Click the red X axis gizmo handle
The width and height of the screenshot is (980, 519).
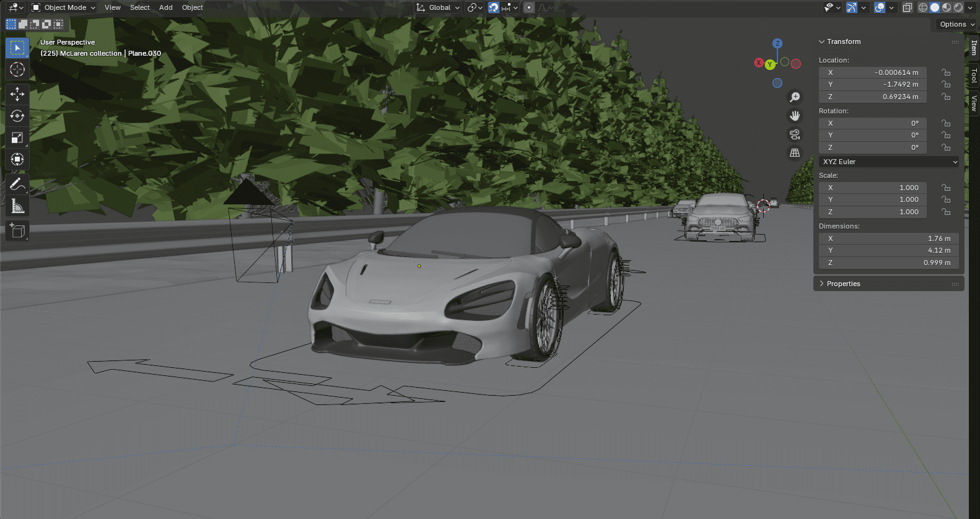758,63
